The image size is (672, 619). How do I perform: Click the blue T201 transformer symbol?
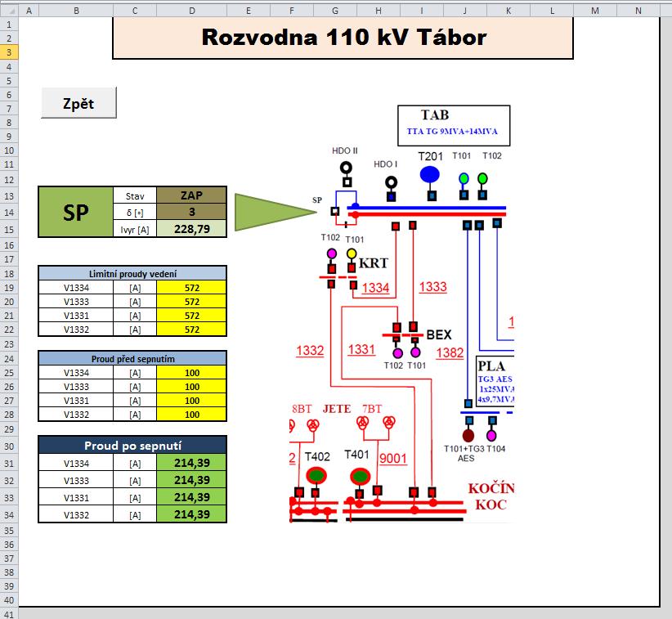429,175
